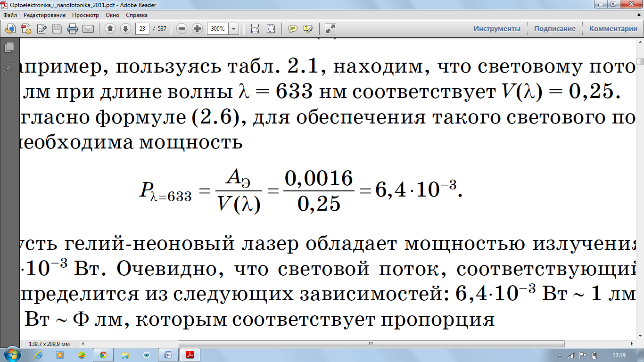Click the colorful sphere taskbar icon
Image resolution: width=644 pixels, height=362 pixels.
pos(82,355)
